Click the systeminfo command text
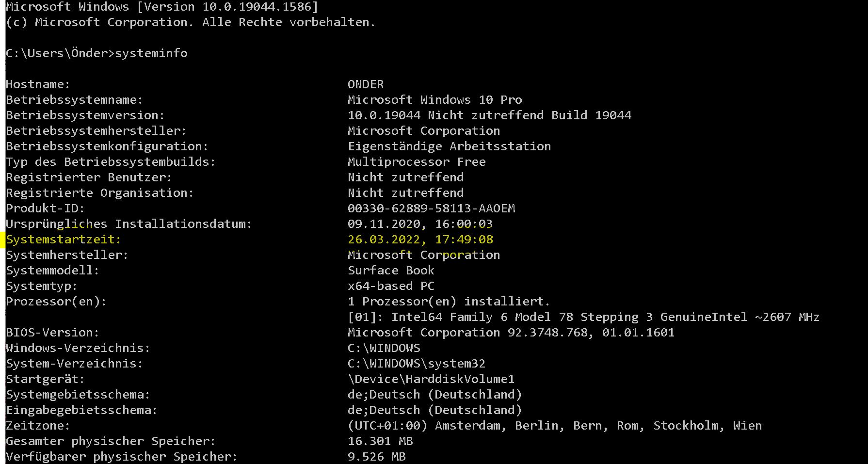The image size is (868, 464). 151,53
